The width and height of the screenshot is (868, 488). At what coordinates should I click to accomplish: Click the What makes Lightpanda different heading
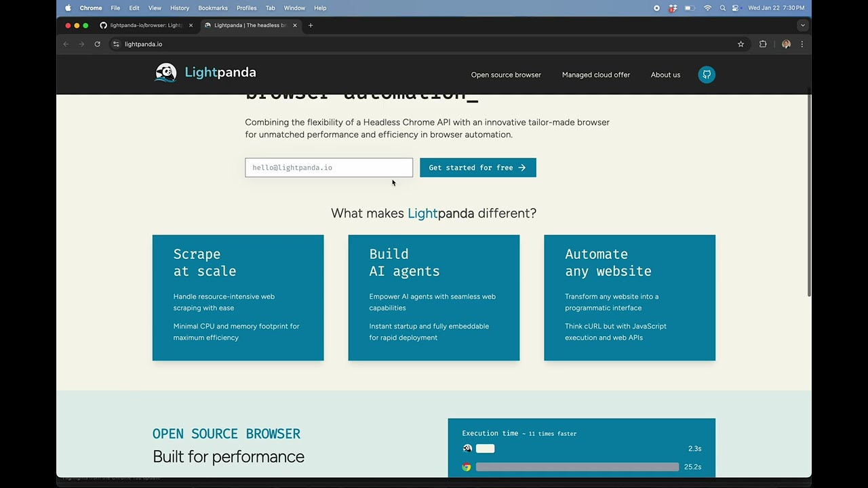point(434,213)
